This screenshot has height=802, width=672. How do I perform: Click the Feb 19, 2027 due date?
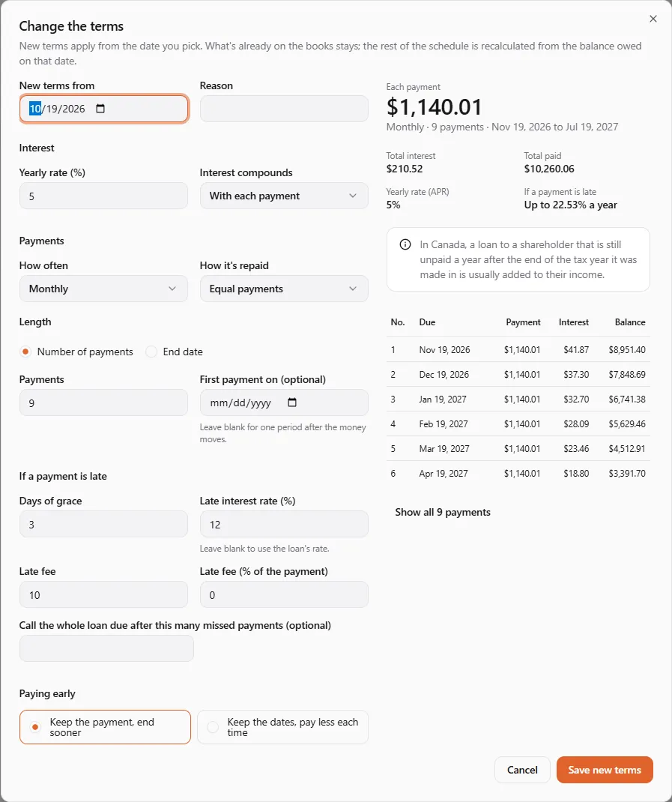pos(444,424)
